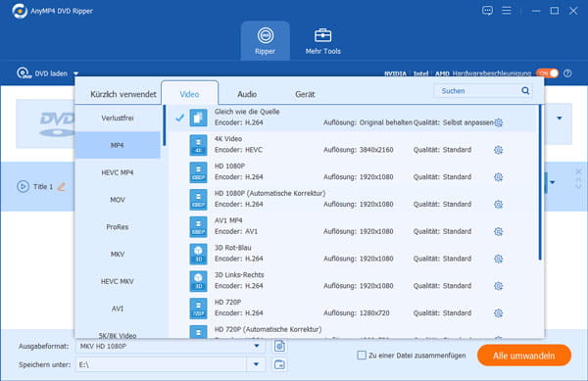Open settings gear for 3D Rot-Blau preset
588x381 pixels.
pos(499,259)
